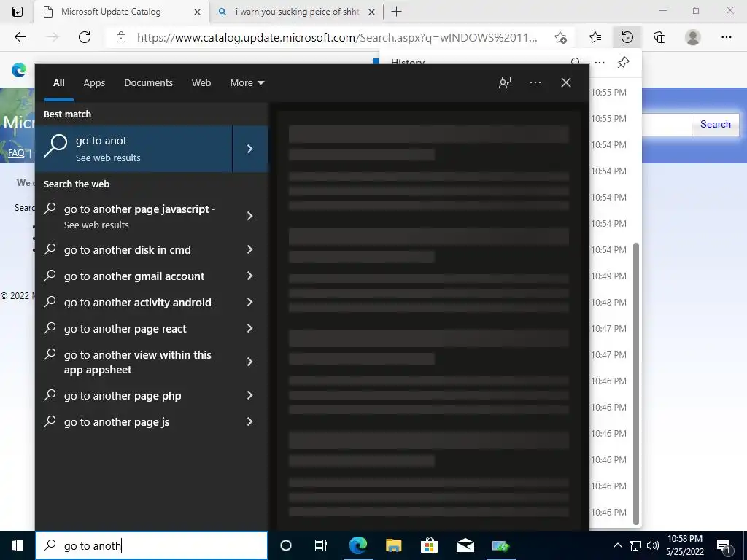The height and width of the screenshot is (560, 747).
Task: Expand the More dropdown in search panel
Action: pos(247,82)
